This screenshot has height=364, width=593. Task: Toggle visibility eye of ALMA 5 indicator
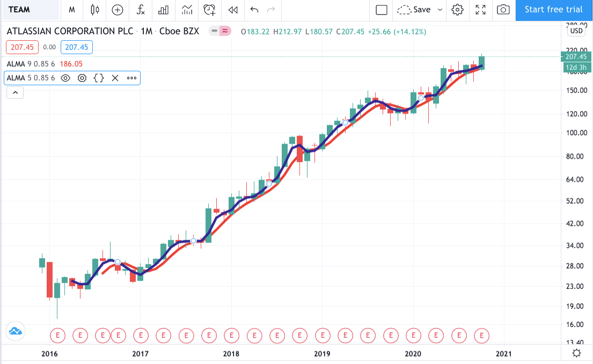pyautogui.click(x=65, y=78)
